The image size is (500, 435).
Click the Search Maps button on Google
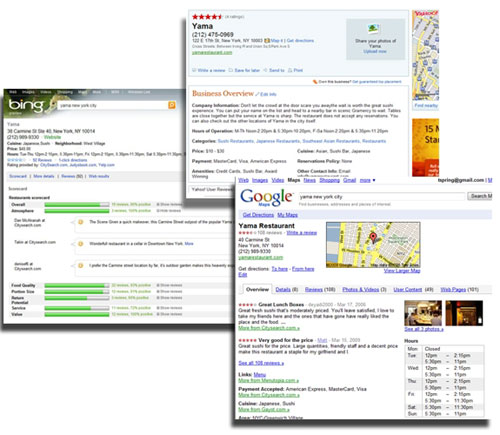480,196
